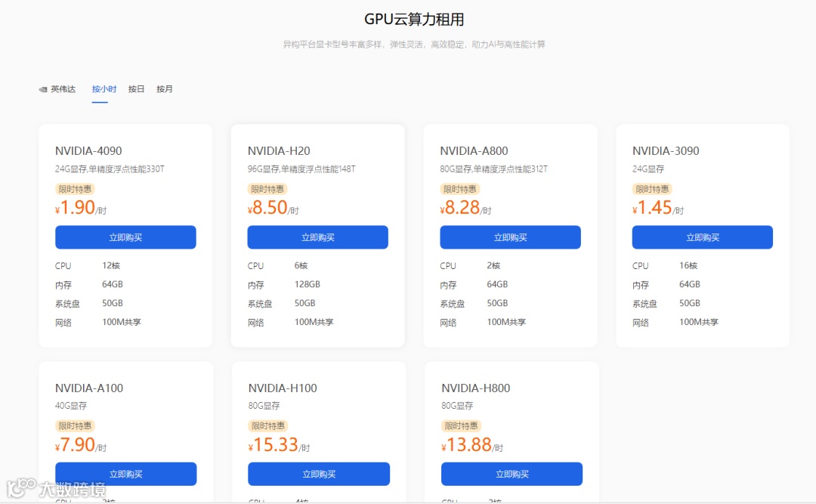Click 立即购买 for NVIDIA-H20

pyautogui.click(x=317, y=237)
